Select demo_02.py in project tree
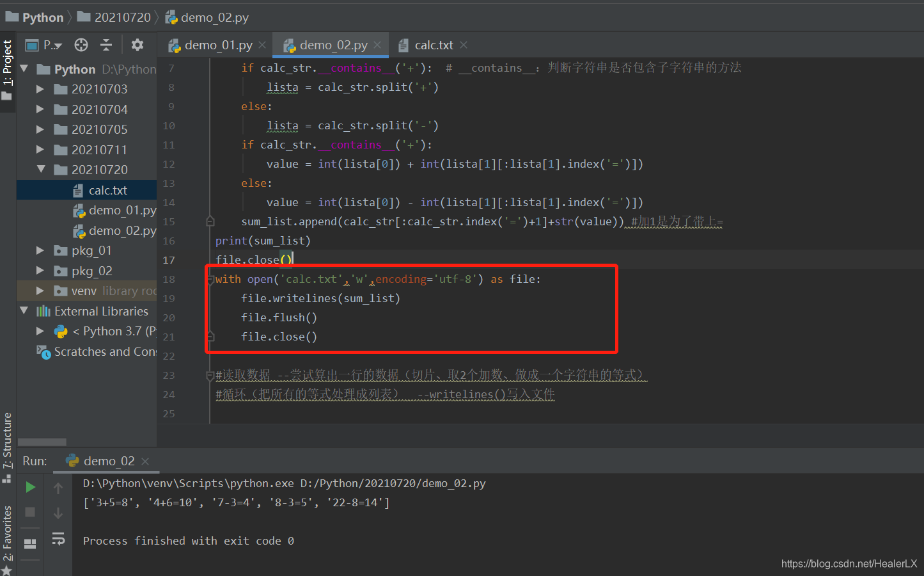Image resolution: width=924 pixels, height=576 pixels. (x=87, y=230)
